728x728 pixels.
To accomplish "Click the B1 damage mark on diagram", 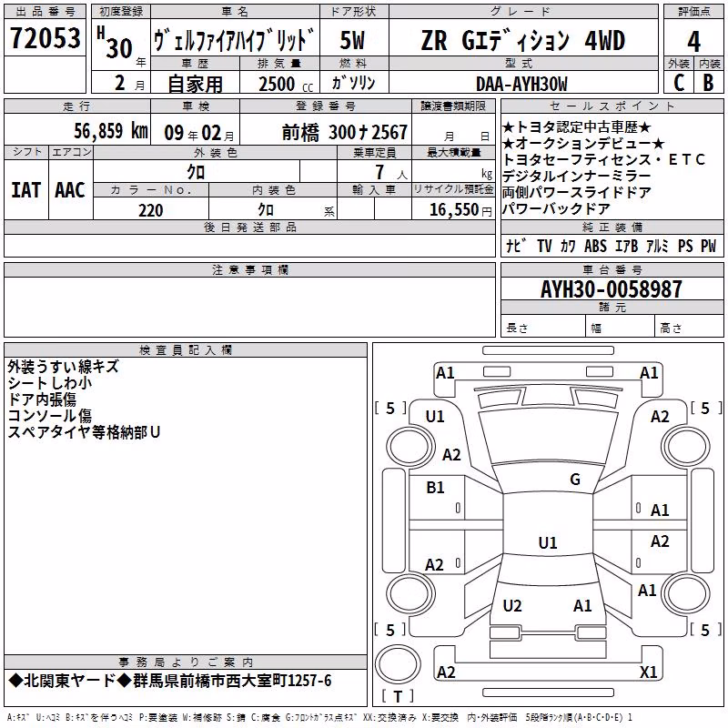I will coord(435,488).
